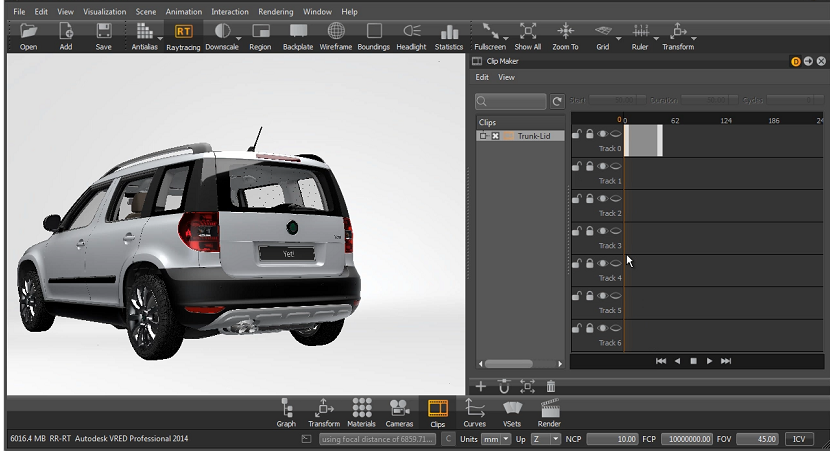Click the Open file toolbar icon
The width and height of the screenshot is (830, 452).
pos(29,32)
